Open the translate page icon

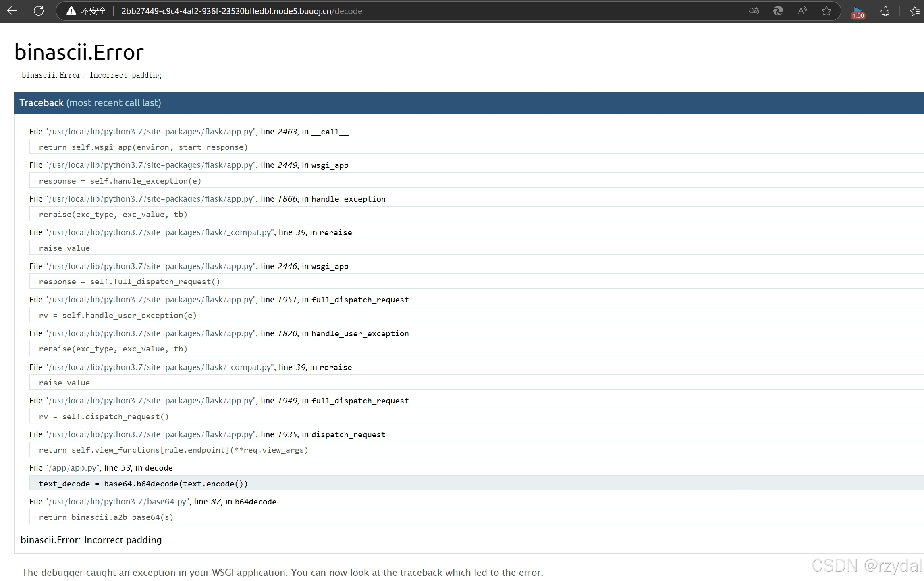point(754,11)
